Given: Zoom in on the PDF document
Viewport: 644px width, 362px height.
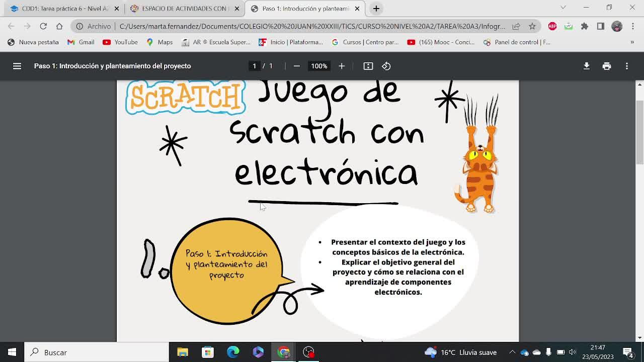Looking at the screenshot, I should [342, 66].
